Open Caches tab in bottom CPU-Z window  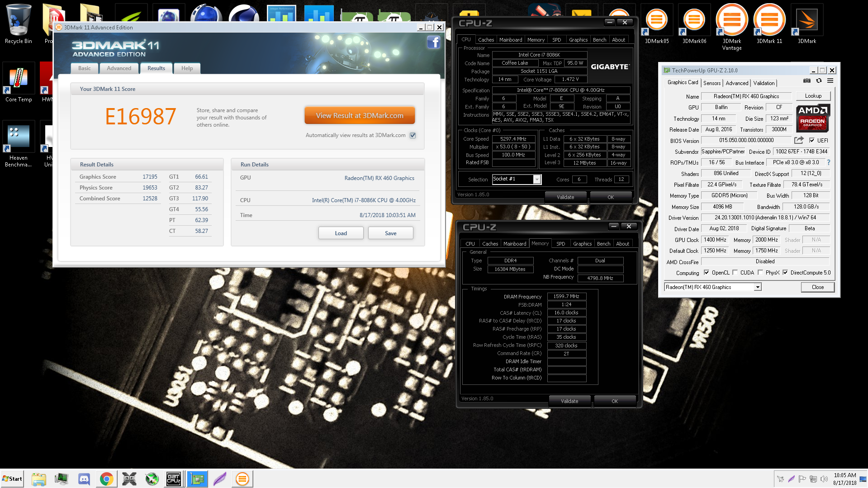point(490,244)
